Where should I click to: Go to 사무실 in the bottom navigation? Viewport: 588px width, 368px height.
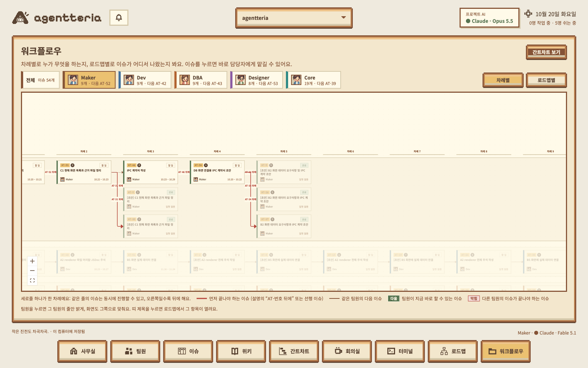[82, 351]
